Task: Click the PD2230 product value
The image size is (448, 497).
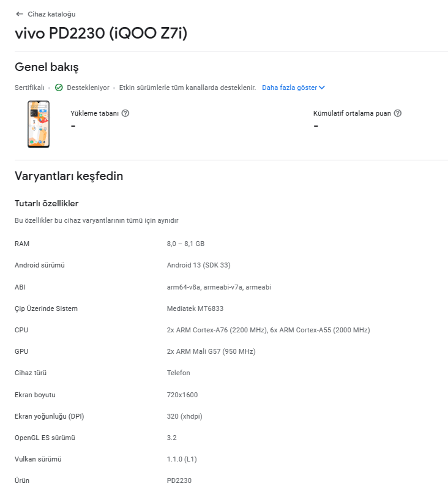Action: click(x=179, y=480)
